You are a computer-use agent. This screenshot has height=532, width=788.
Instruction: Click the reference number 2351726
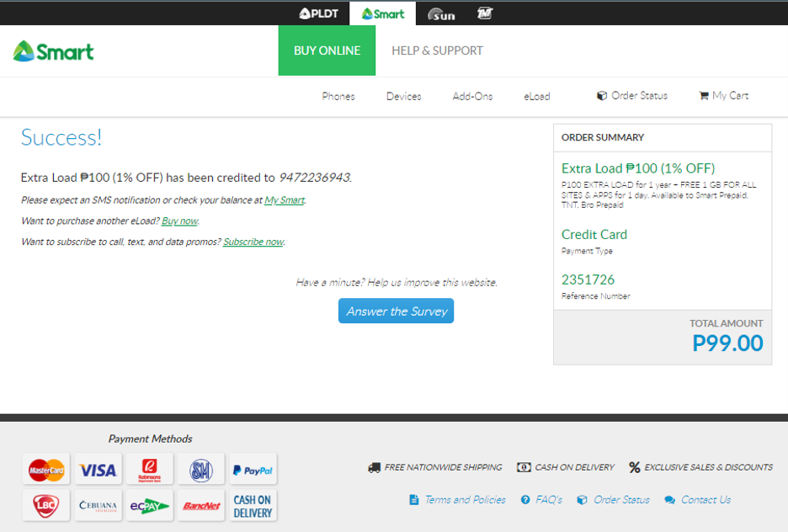click(588, 279)
